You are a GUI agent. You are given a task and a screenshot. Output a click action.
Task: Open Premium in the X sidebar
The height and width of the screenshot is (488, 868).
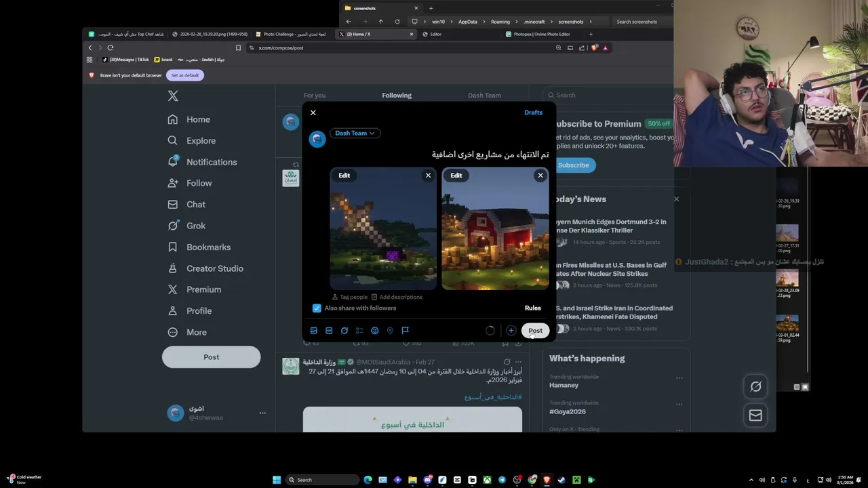point(195,289)
